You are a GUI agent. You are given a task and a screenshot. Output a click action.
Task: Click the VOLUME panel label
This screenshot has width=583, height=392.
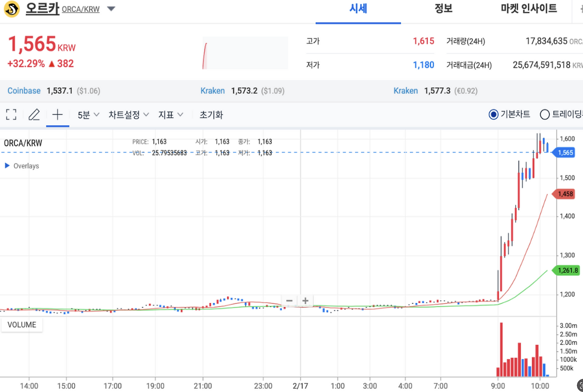(21, 325)
